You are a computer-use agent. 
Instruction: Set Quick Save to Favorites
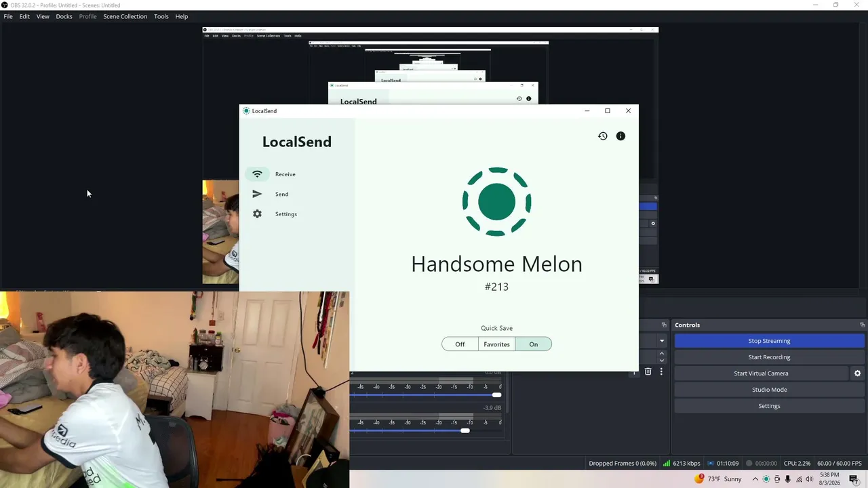[496, 344]
